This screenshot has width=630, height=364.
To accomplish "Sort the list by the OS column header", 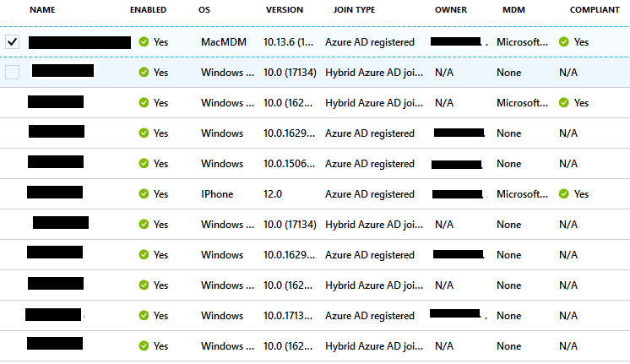I will coord(204,10).
